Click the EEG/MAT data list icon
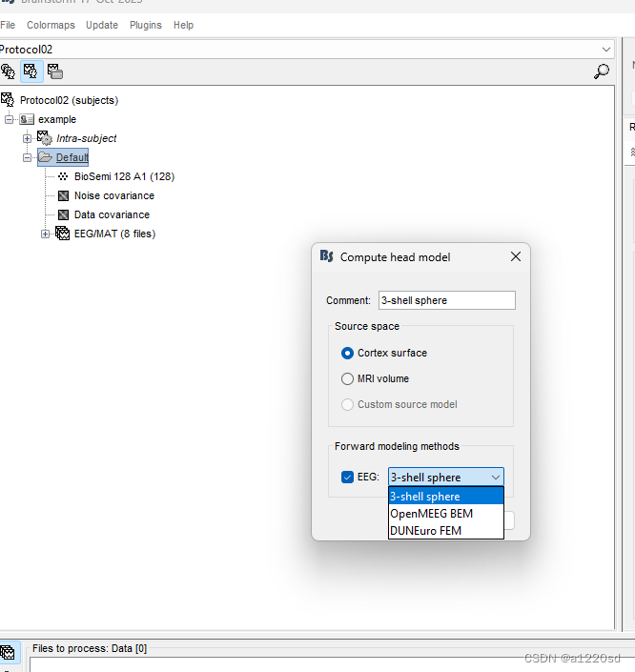Viewport: 635px width, 672px height. [63, 234]
